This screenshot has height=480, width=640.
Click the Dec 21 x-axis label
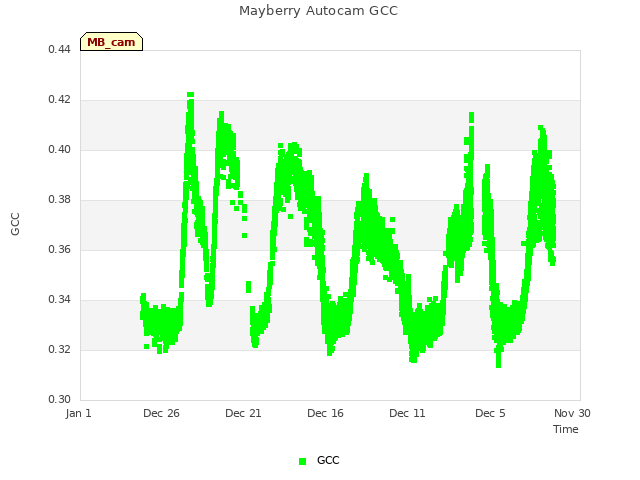243,413
